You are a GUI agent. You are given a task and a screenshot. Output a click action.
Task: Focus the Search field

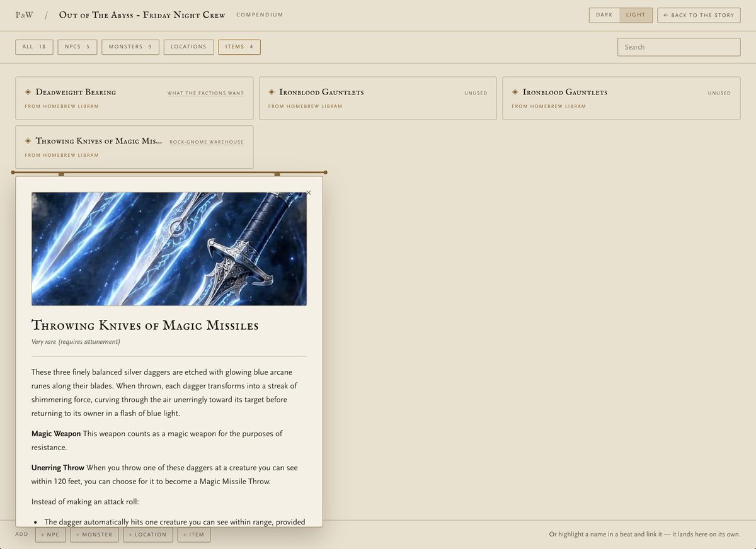679,47
